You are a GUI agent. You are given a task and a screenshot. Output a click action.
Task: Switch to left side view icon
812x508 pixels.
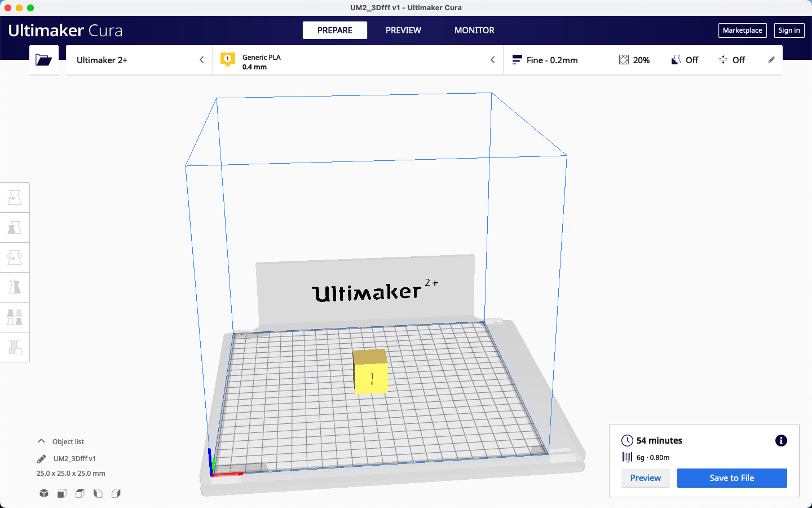[x=98, y=493]
